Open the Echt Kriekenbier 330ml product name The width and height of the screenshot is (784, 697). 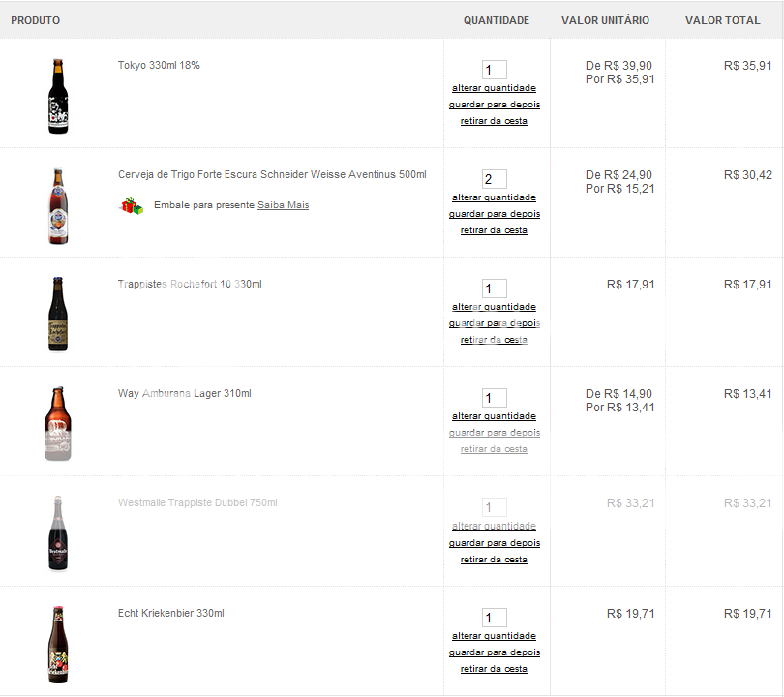[x=170, y=614]
